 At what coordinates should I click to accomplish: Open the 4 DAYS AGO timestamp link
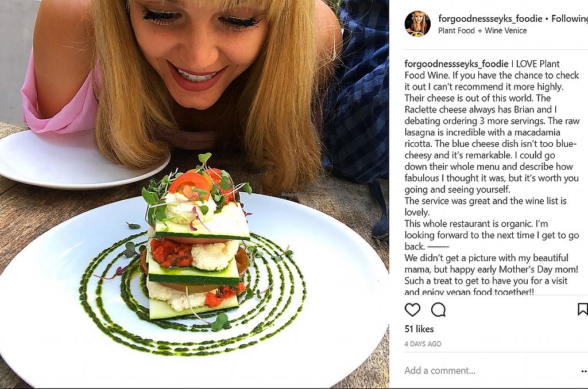point(423,344)
